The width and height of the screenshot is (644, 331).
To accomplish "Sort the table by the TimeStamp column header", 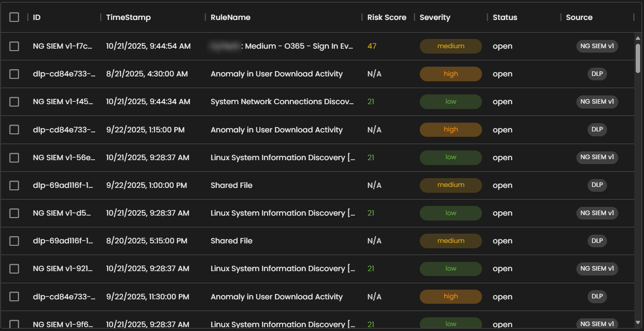I will [x=128, y=17].
